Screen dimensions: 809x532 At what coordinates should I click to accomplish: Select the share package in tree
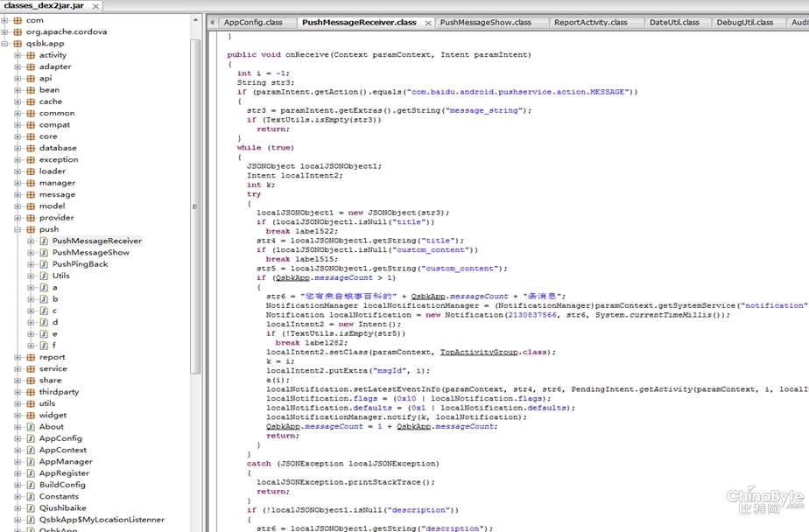50,381
